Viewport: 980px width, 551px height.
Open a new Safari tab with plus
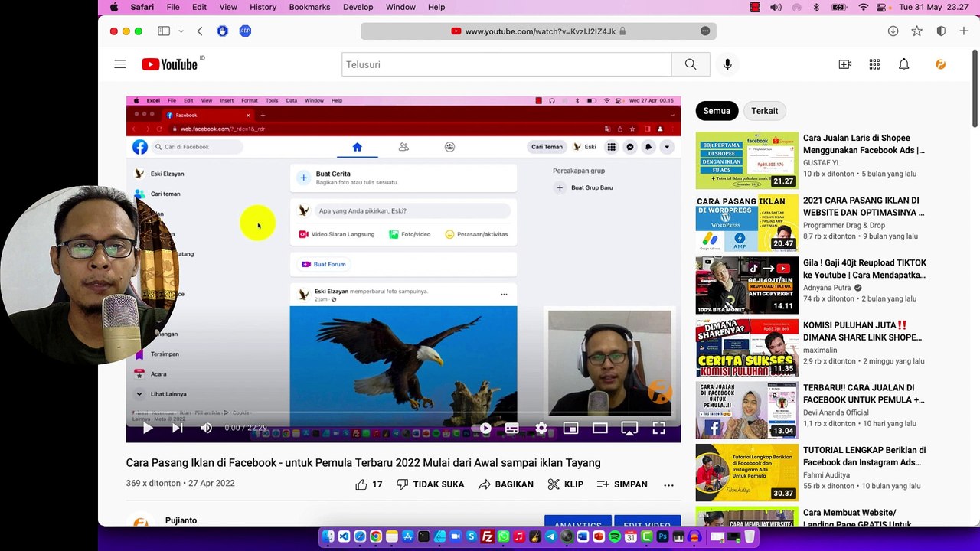963,31
